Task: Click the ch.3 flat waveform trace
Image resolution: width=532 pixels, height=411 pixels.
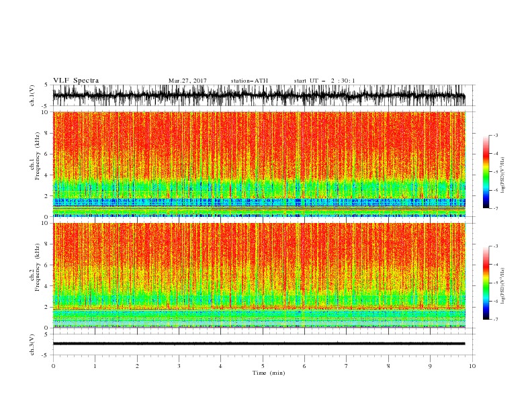Action: (259, 344)
